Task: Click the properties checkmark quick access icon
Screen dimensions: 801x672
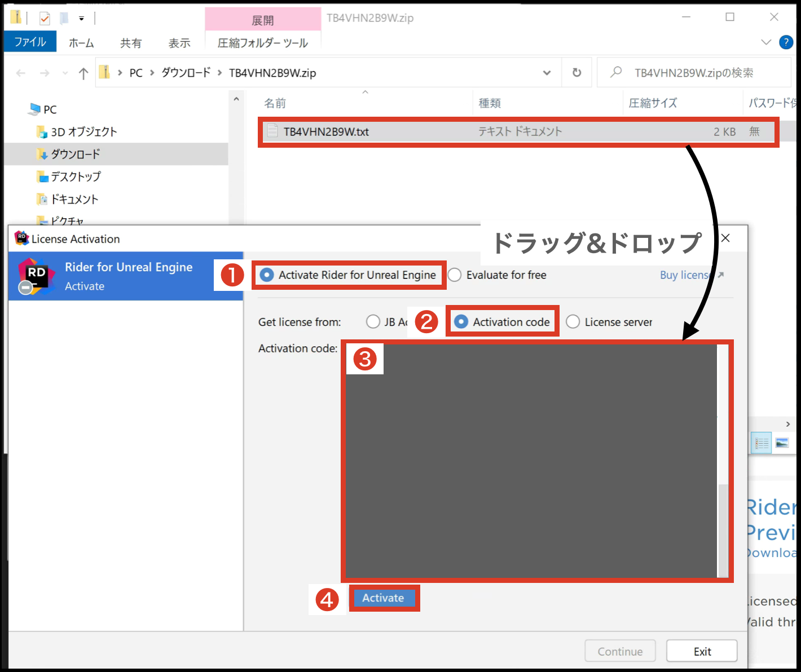Action: pyautogui.click(x=45, y=19)
